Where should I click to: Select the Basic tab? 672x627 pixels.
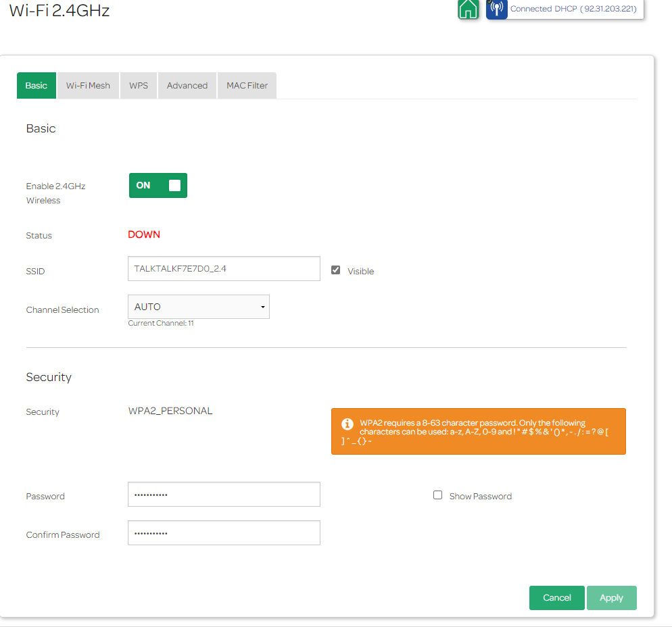[37, 86]
